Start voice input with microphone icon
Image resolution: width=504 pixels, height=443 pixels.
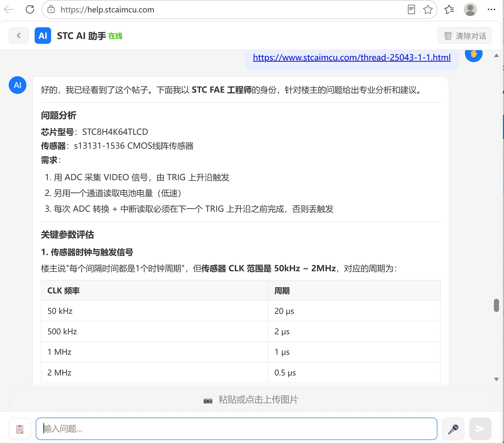pyautogui.click(x=453, y=429)
